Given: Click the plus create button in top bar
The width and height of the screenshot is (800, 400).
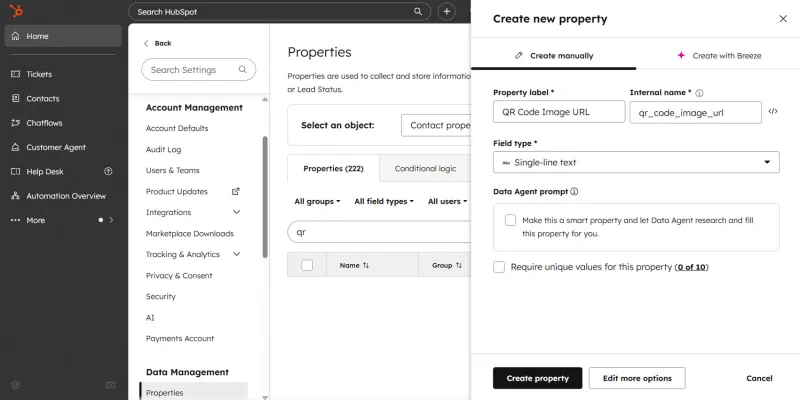Looking at the screenshot, I should pos(447,12).
